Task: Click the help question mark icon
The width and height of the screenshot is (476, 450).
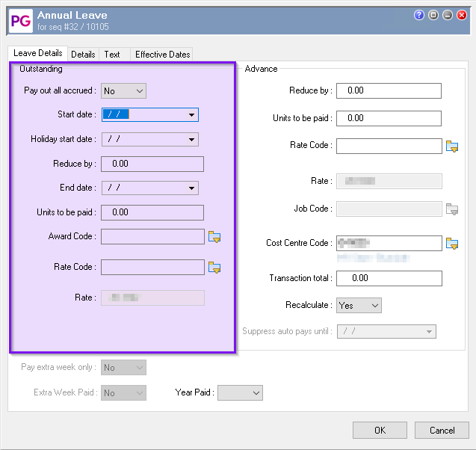Action: (x=419, y=15)
